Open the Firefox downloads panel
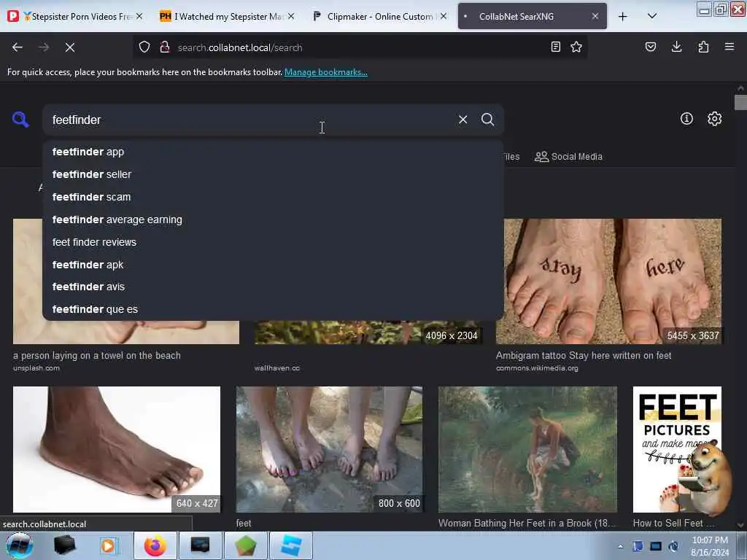 tap(676, 47)
